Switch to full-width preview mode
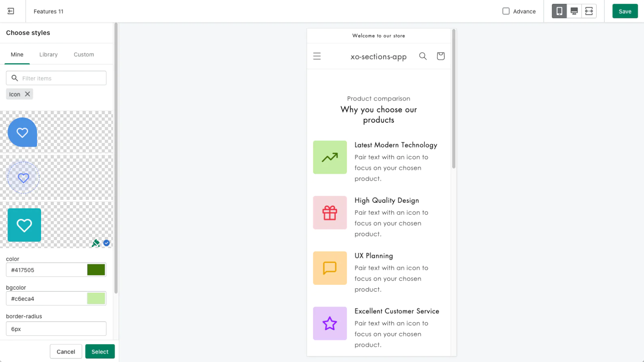This screenshot has height=362, width=644. [589, 11]
